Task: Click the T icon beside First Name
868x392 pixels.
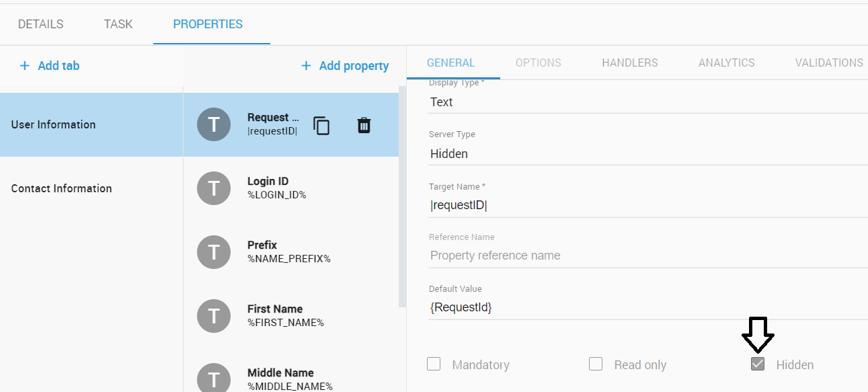Action: (214, 316)
